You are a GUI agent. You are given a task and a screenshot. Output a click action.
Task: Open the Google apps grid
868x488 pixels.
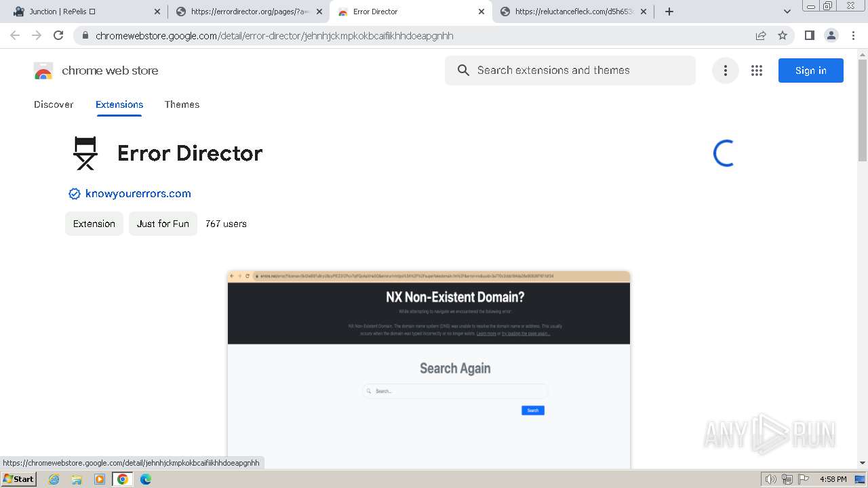(x=757, y=70)
